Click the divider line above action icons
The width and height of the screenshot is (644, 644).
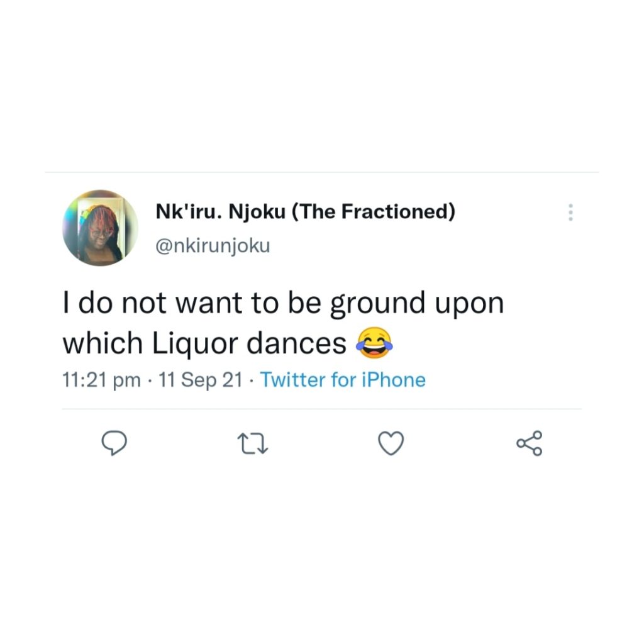(x=321, y=409)
